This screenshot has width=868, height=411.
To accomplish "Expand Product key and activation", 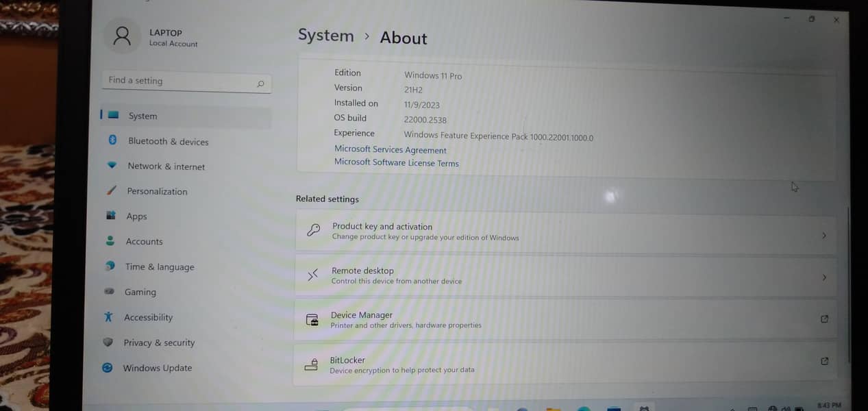I will tap(565, 233).
